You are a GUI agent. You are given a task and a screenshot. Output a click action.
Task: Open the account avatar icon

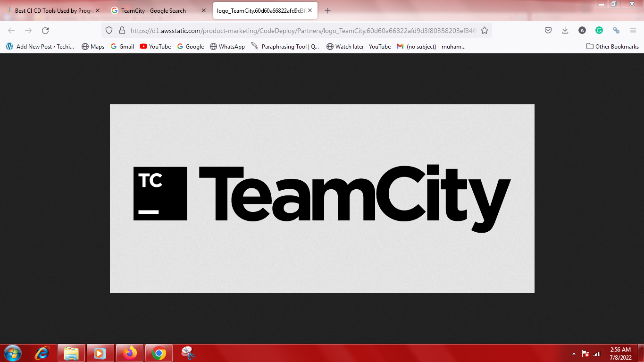click(582, 30)
